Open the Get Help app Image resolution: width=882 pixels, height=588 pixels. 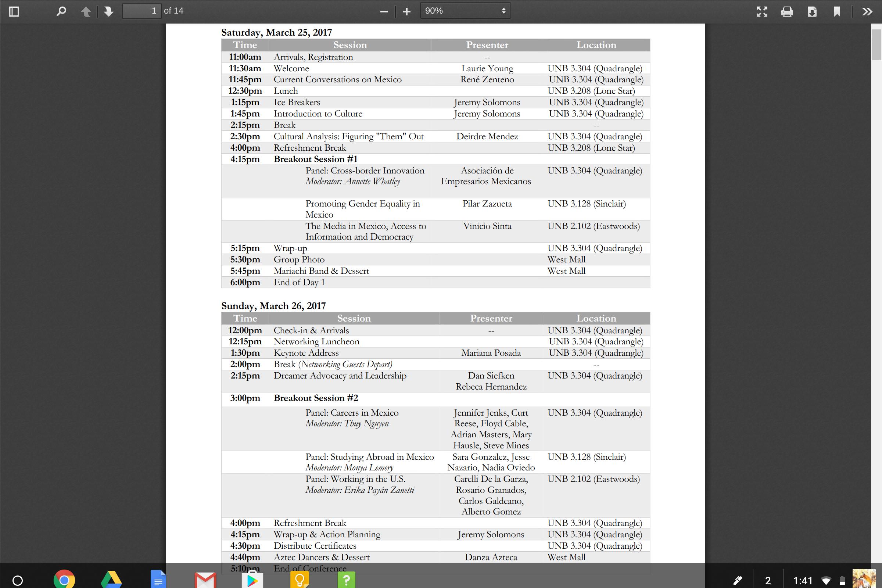tap(346, 580)
